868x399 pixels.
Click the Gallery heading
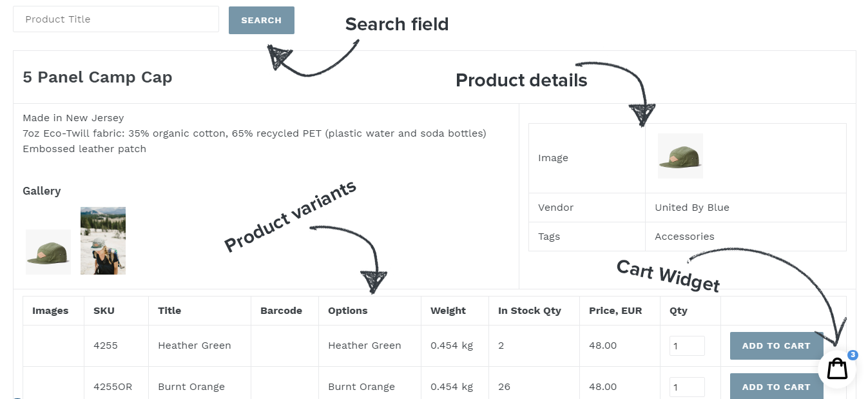point(41,191)
